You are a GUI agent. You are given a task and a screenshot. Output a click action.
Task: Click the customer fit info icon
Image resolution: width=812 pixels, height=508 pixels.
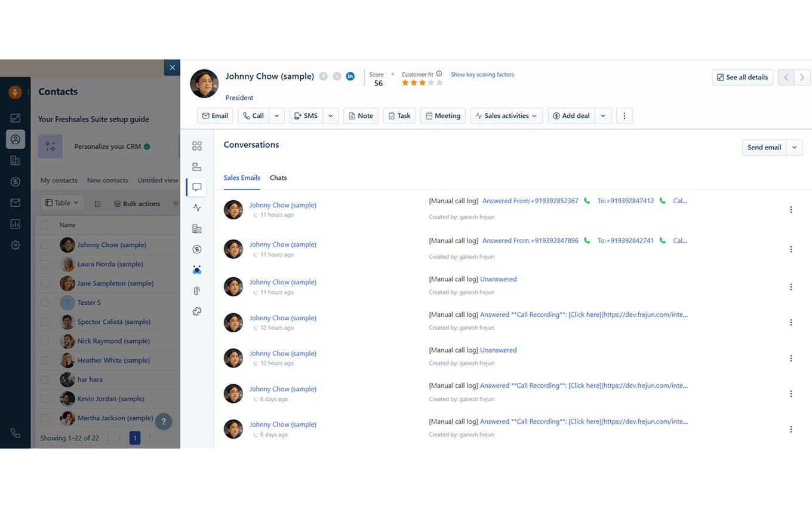click(x=439, y=74)
